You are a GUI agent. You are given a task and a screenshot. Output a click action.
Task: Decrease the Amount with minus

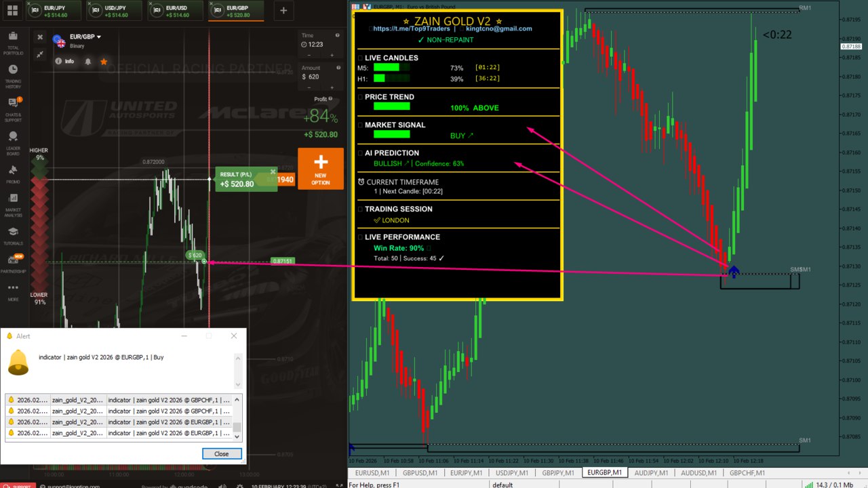pyautogui.click(x=310, y=87)
